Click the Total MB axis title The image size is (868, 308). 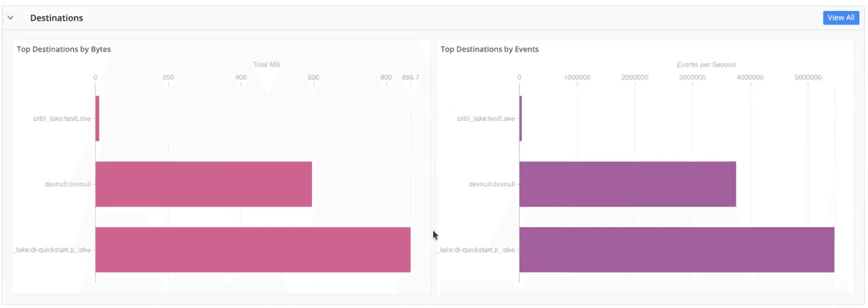click(x=266, y=64)
